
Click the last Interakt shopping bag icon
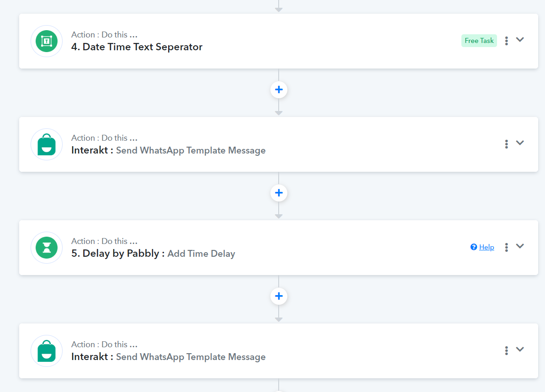click(x=47, y=350)
